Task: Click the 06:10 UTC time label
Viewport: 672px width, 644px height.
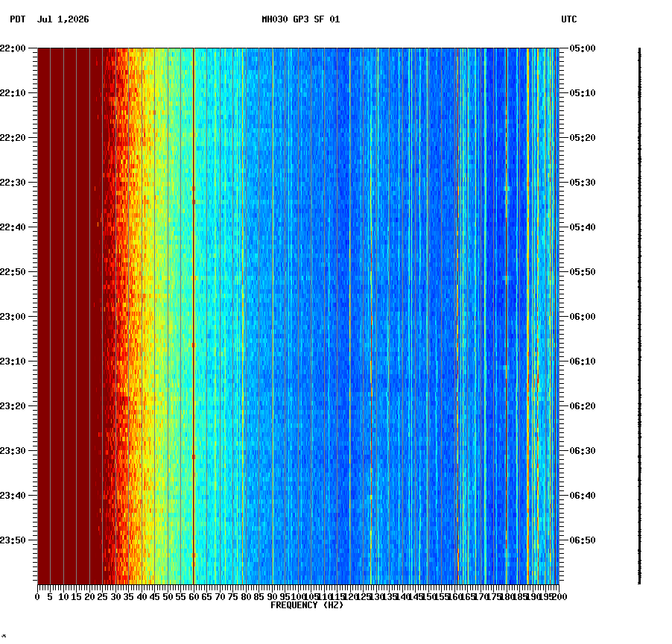Action: (x=583, y=362)
